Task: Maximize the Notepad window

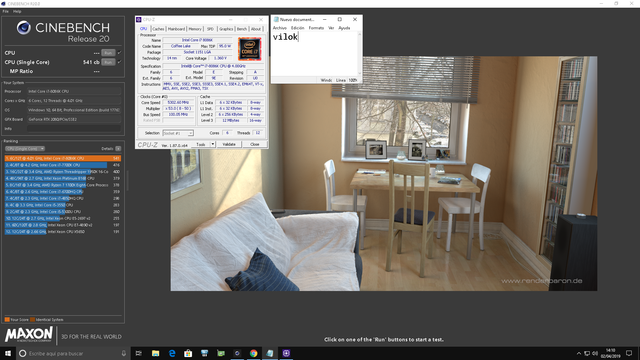Action: click(x=340, y=19)
